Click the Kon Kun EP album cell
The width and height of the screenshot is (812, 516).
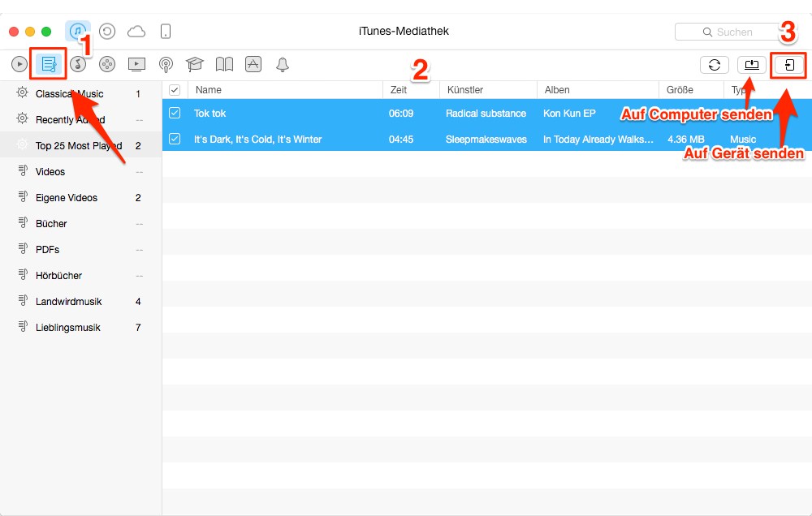coord(569,114)
